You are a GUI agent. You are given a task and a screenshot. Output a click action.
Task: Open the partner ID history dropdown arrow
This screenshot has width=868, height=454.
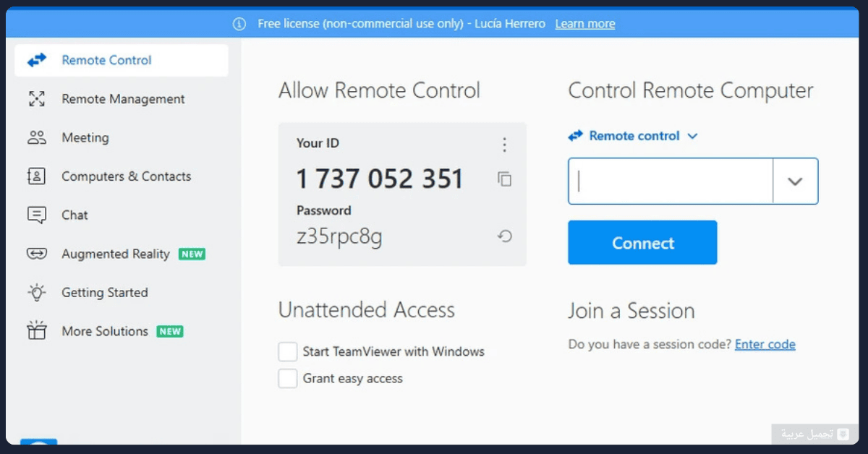[796, 181]
